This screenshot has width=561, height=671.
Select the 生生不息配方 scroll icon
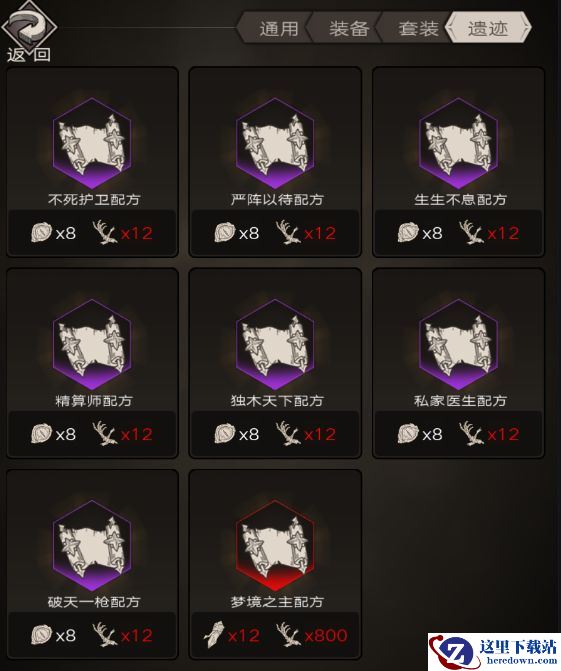click(458, 144)
